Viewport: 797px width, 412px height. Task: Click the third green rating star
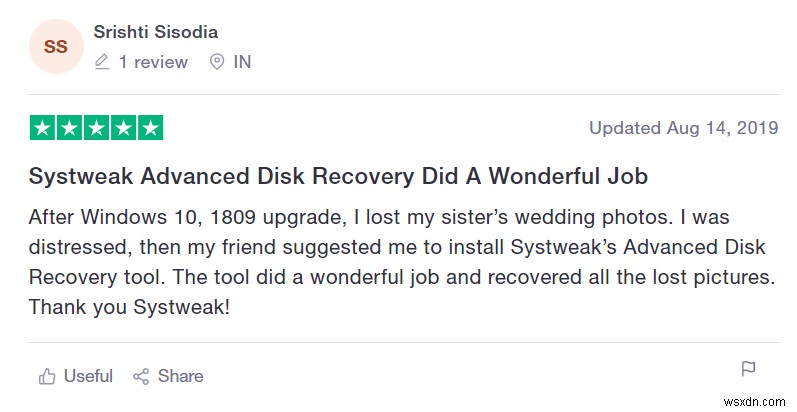pos(97,128)
